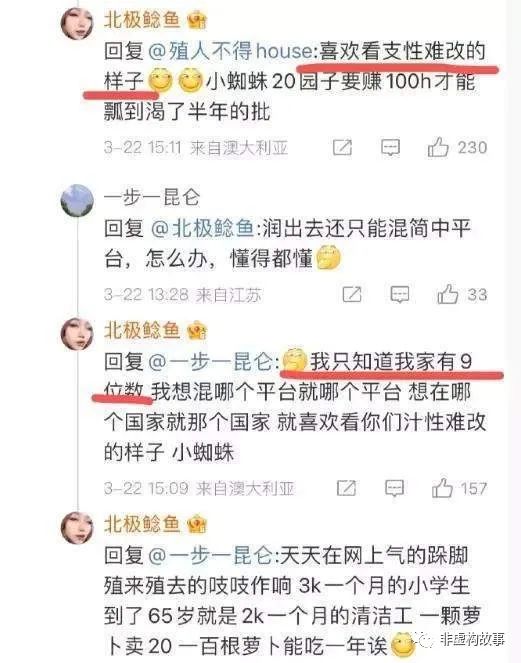Open the crown badge beside the first 北极鲶鱼

[197, 20]
